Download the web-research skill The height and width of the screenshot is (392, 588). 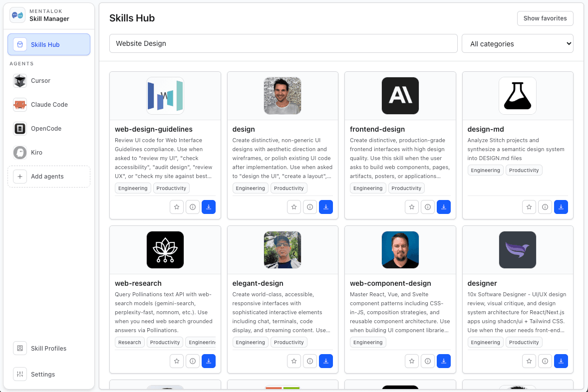tap(209, 361)
